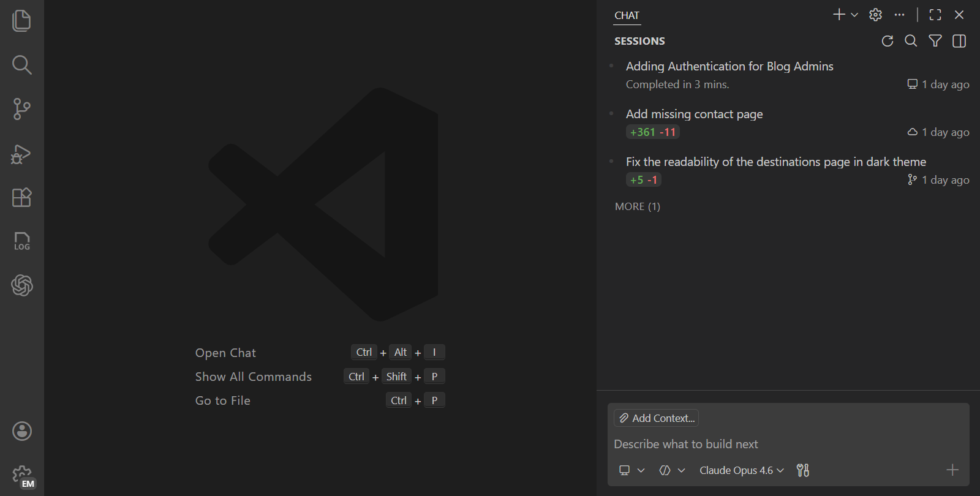Start a new chat with plus icon
980x496 pixels.
pos(839,15)
